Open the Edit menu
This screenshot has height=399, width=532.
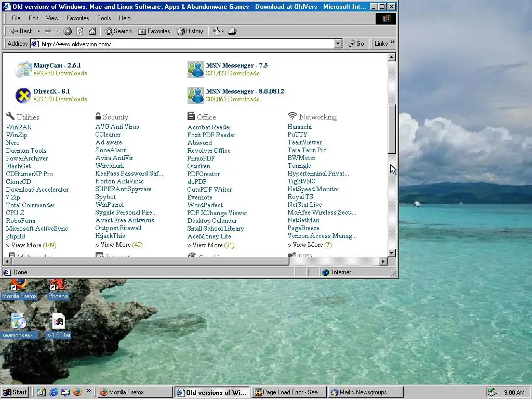coord(33,18)
